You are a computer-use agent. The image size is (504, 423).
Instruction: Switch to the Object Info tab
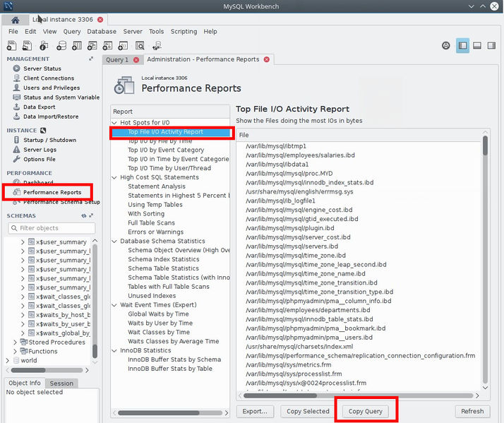click(25, 383)
